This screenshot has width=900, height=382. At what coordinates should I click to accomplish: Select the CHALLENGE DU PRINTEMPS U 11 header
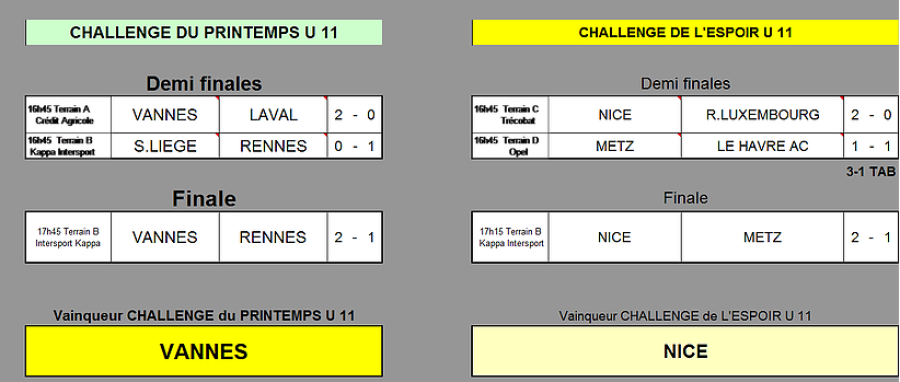coord(204,33)
